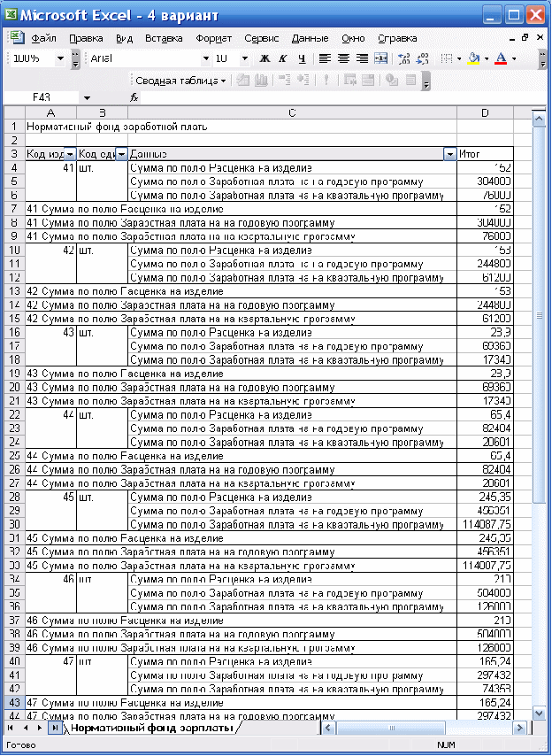Open the Правка menu
The height and width of the screenshot is (756, 552).
click(x=86, y=39)
